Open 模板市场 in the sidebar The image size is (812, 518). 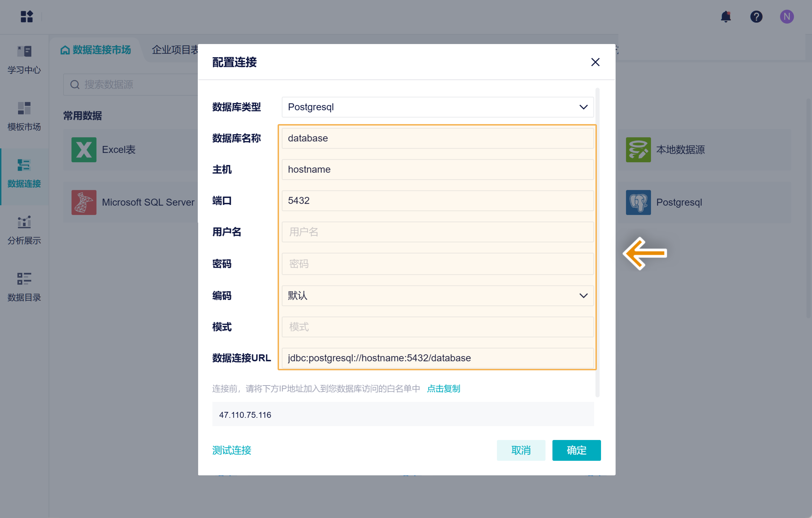24,117
